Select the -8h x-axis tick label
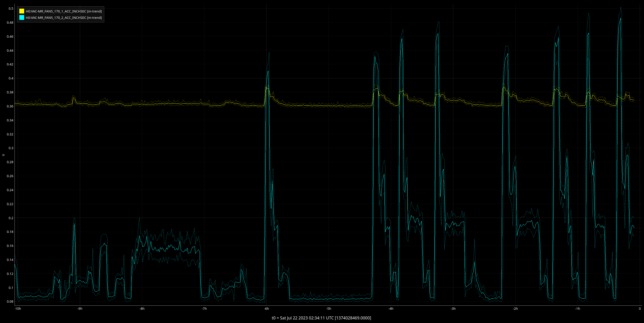This screenshot has height=323, width=644. pos(142,309)
